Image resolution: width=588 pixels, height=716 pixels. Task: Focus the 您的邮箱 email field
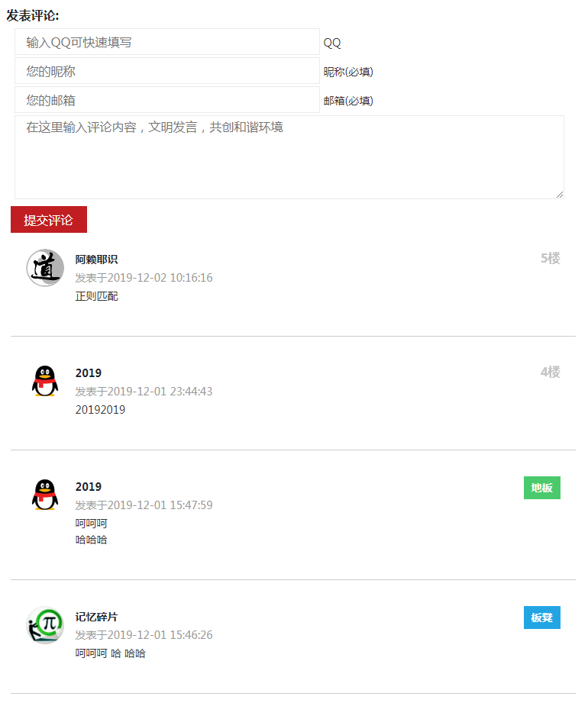click(167, 100)
